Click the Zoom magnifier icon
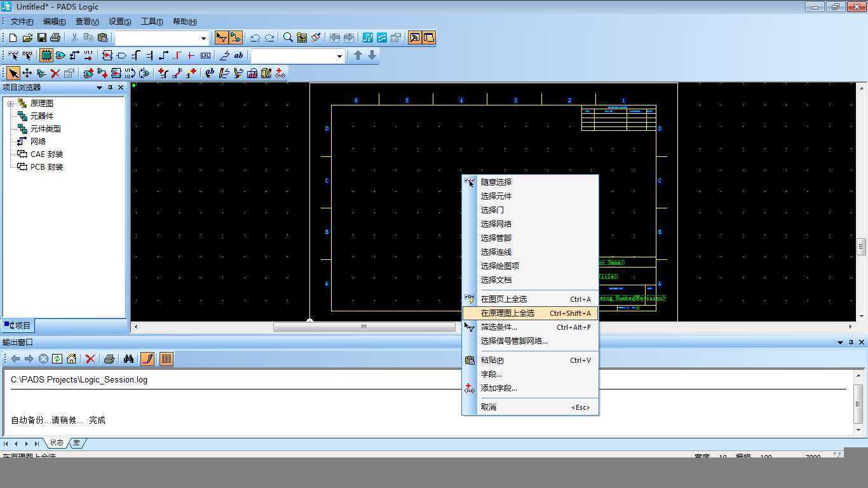This screenshot has height=488, width=868. coord(288,37)
